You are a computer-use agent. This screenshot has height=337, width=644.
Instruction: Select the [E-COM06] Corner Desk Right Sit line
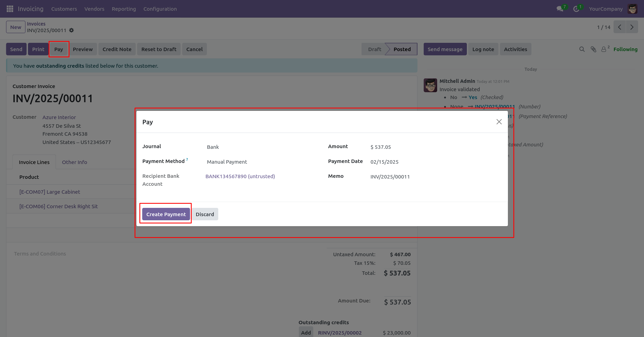58,206
